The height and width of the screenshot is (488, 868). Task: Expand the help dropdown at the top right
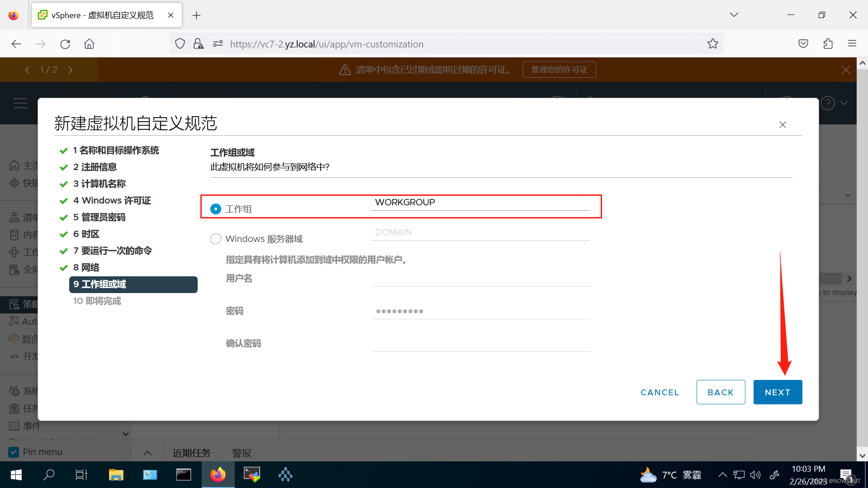(x=844, y=103)
